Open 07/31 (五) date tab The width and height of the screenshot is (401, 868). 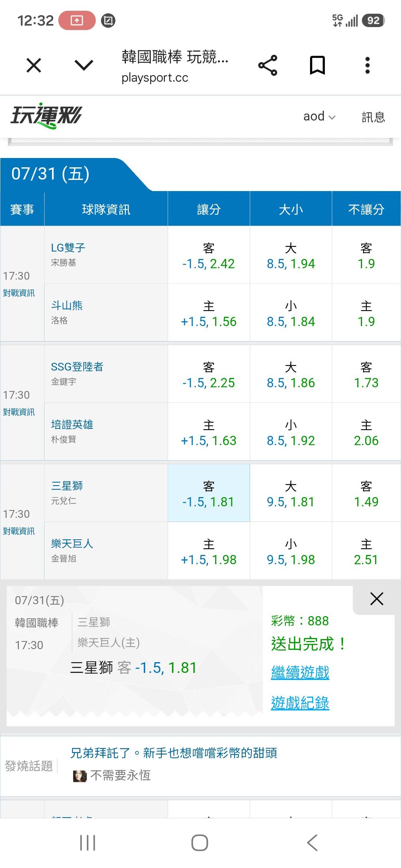point(50,174)
